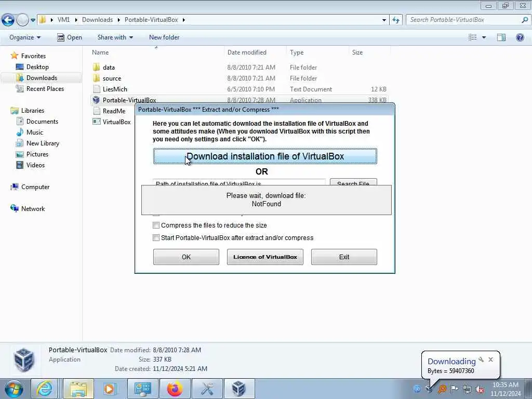Open the Music library
The image size is (532, 399).
(35, 132)
